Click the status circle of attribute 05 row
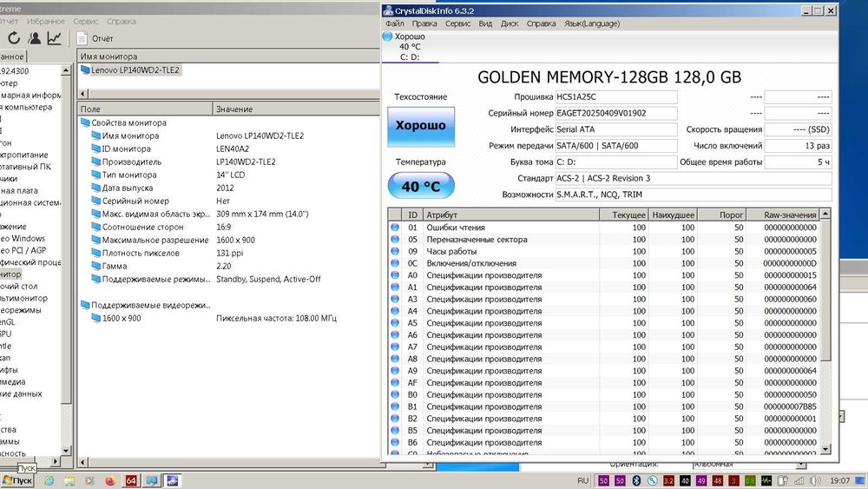The height and width of the screenshot is (489, 868). click(x=395, y=239)
